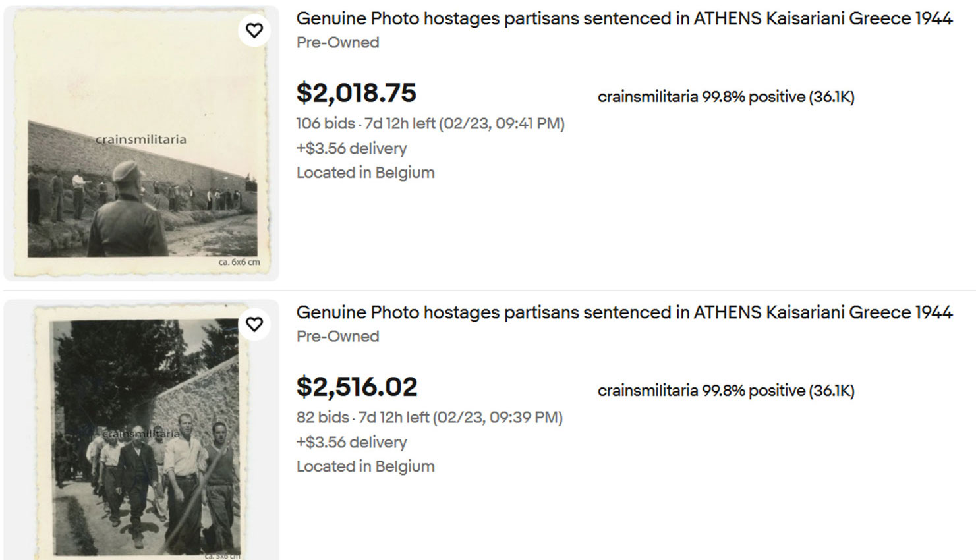Click +$3.56 delivery under the 106 bids line

[351, 148]
